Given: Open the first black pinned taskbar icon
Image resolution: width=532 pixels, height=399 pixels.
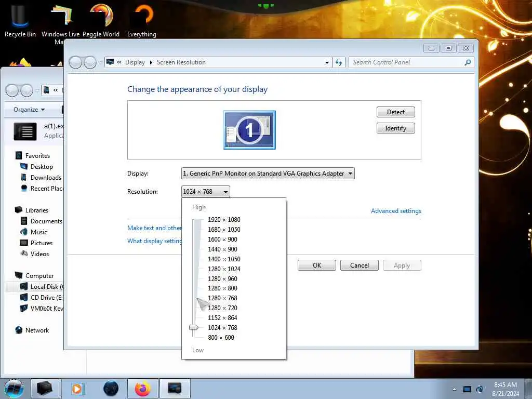Looking at the screenshot, I should (x=45, y=389).
